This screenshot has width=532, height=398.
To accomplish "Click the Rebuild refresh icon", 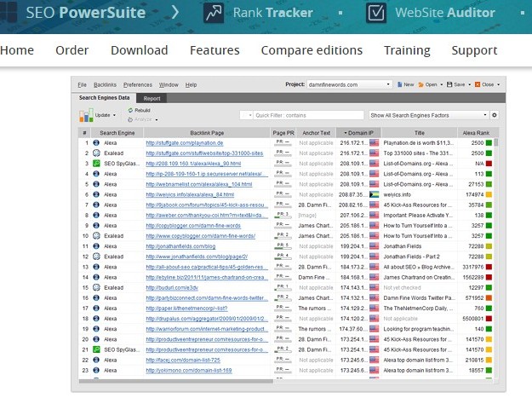I will (130, 111).
